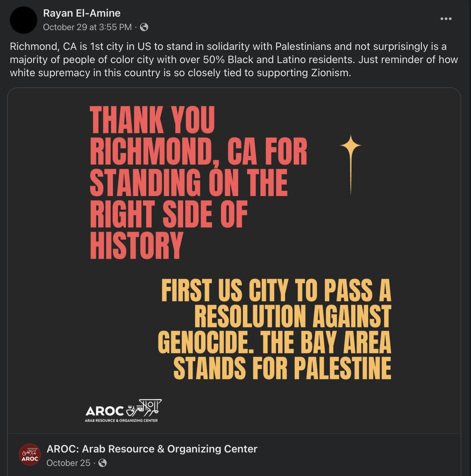Viewport: 471px width, 476px height.
Task: Click the globe icon beside October 29 timestamp
Action: [x=144, y=27]
